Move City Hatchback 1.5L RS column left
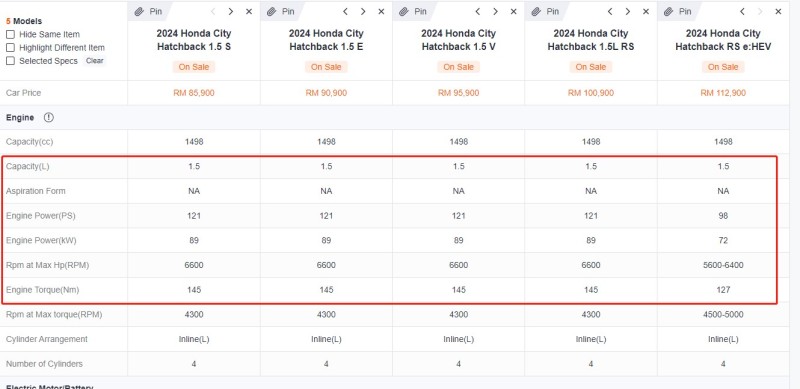 tap(610, 11)
